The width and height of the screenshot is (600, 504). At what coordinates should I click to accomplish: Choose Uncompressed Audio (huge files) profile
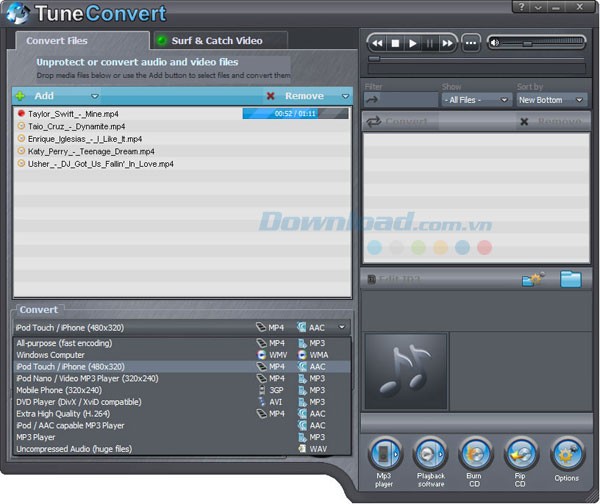point(182,449)
